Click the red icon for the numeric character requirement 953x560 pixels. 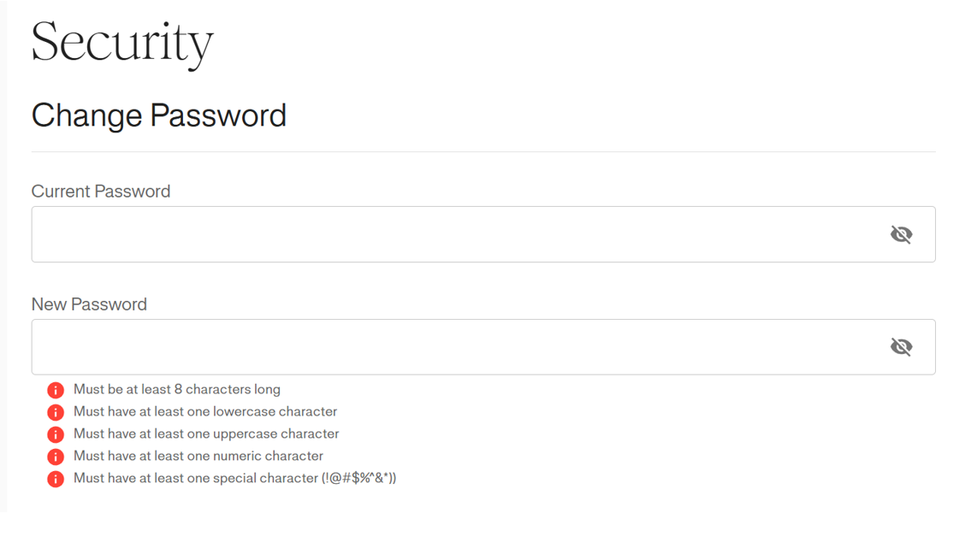pos(55,456)
